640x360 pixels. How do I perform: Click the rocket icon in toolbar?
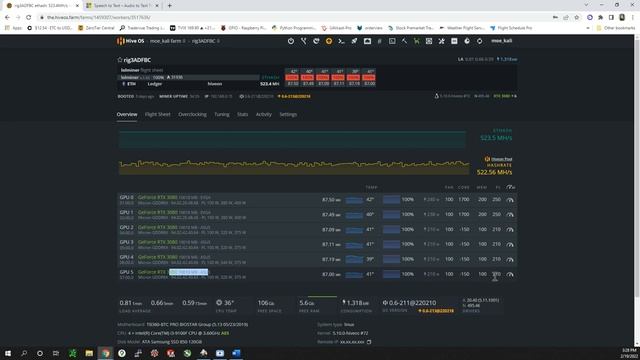click(354, 41)
